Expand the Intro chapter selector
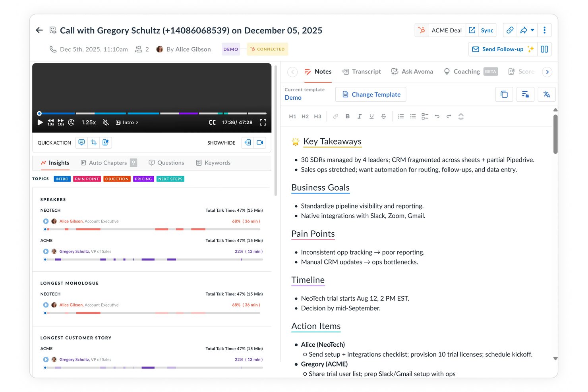This screenshot has width=588, height=392. [127, 122]
